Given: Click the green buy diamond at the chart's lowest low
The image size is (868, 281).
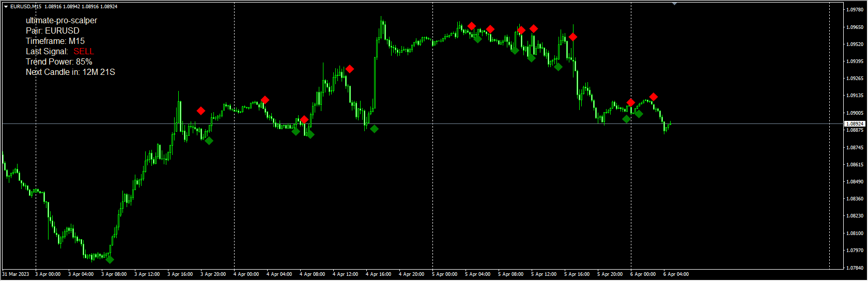Looking at the screenshot, I should click(110, 259).
